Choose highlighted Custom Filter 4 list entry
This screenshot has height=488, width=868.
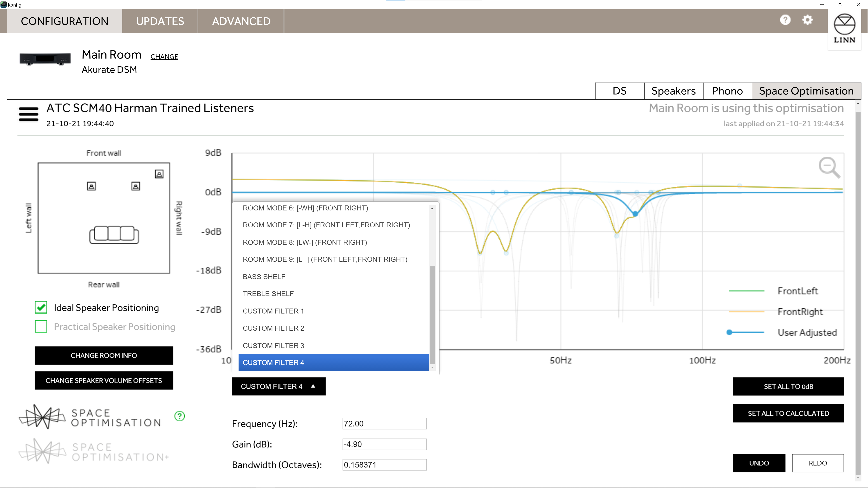[333, 363]
